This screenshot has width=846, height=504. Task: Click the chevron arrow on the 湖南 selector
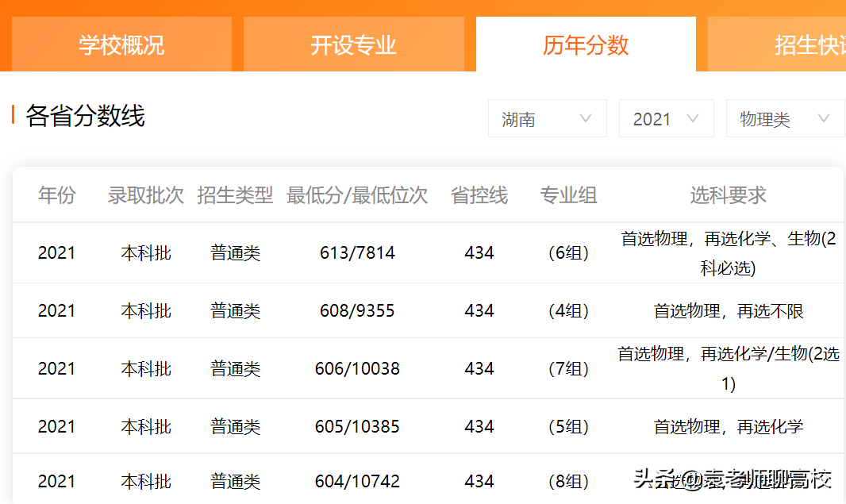(586, 118)
